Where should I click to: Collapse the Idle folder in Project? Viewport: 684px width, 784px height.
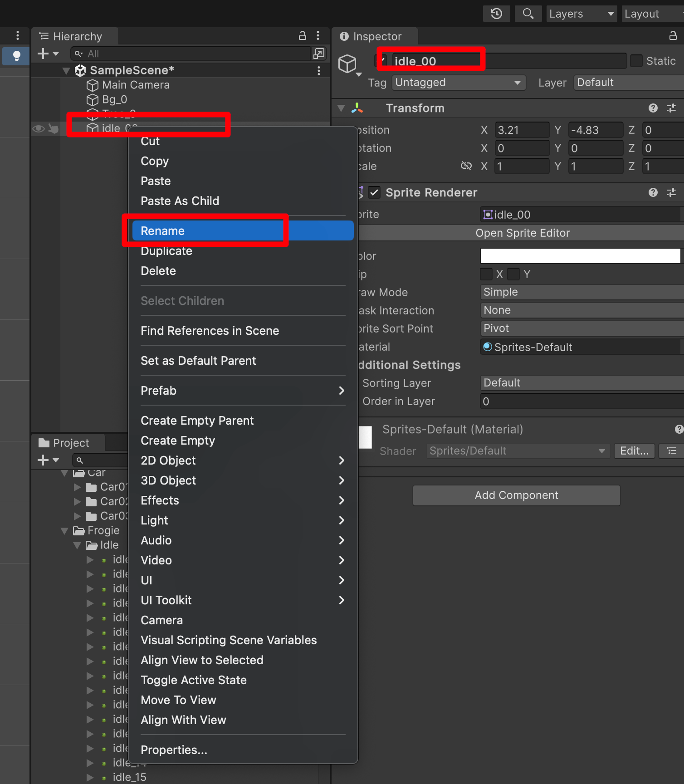[77, 545]
